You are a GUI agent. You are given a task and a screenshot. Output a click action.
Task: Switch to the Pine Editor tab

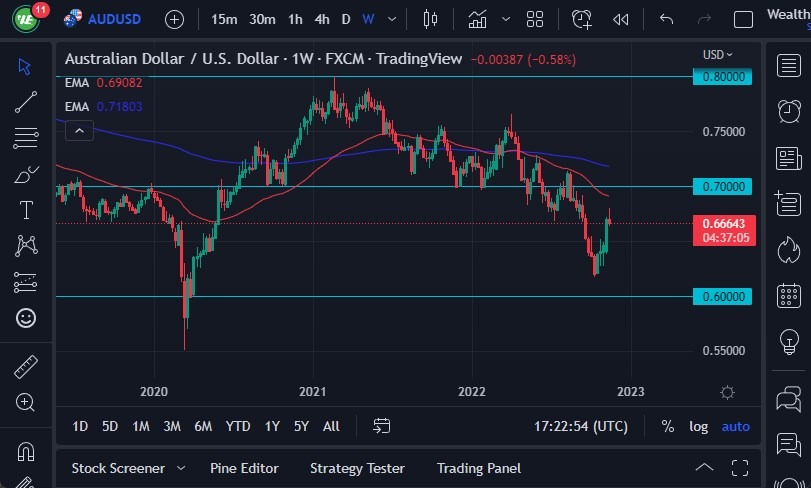(244, 468)
